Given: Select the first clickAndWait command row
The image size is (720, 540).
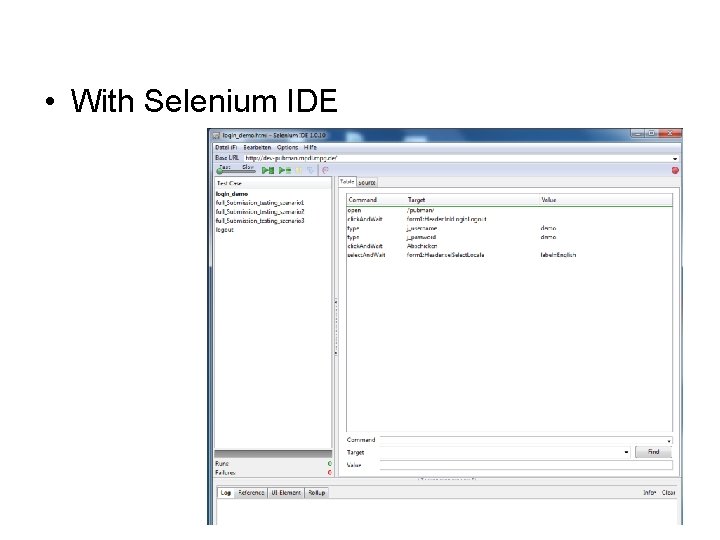Looking at the screenshot, I should [x=509, y=219].
